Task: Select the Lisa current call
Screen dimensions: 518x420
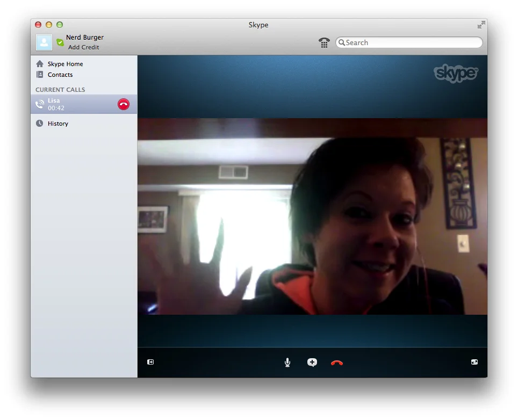Action: coord(84,104)
